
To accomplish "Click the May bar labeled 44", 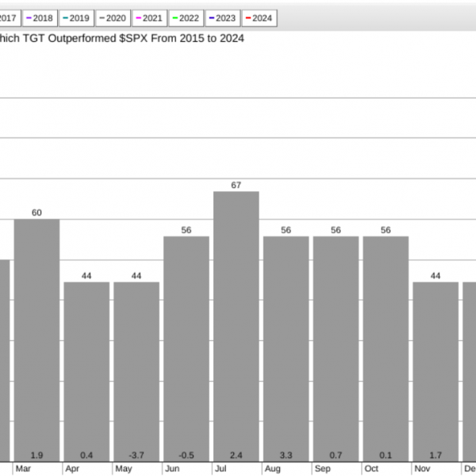I will 136,372.
